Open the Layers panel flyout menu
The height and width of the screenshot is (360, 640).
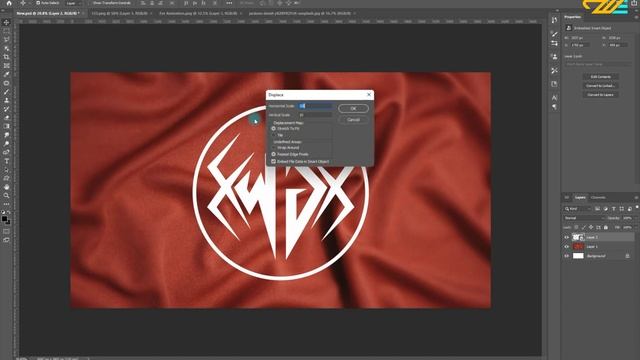click(636, 198)
